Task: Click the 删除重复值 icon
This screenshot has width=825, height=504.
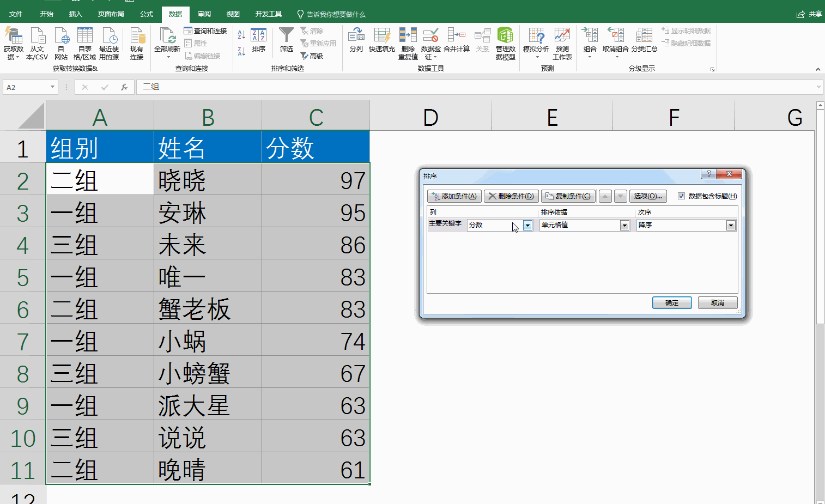Action: (x=408, y=43)
